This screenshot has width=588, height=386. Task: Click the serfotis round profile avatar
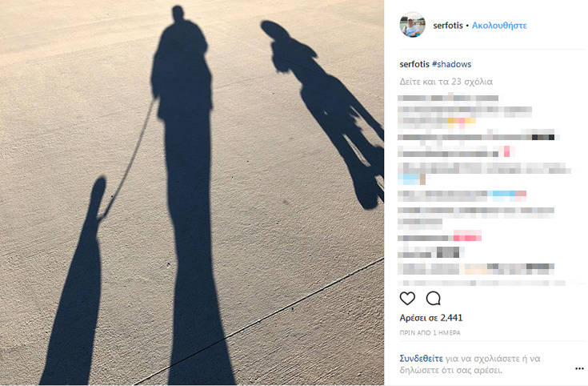point(412,25)
